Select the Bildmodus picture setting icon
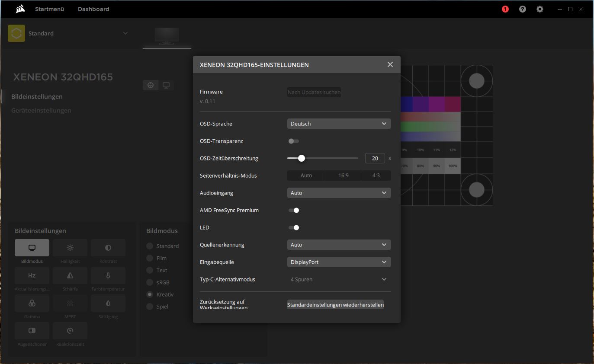The width and height of the screenshot is (594, 364). click(32, 248)
